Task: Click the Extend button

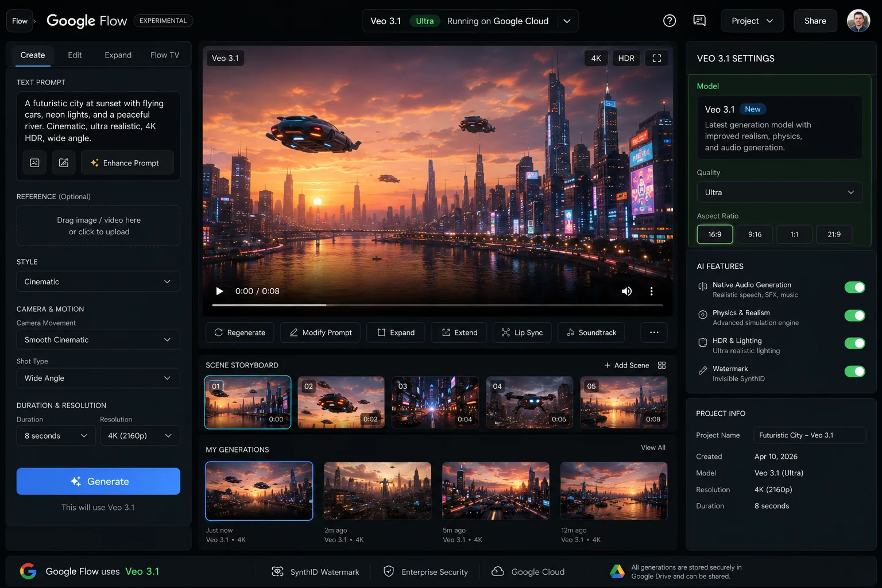Action: 459,332
